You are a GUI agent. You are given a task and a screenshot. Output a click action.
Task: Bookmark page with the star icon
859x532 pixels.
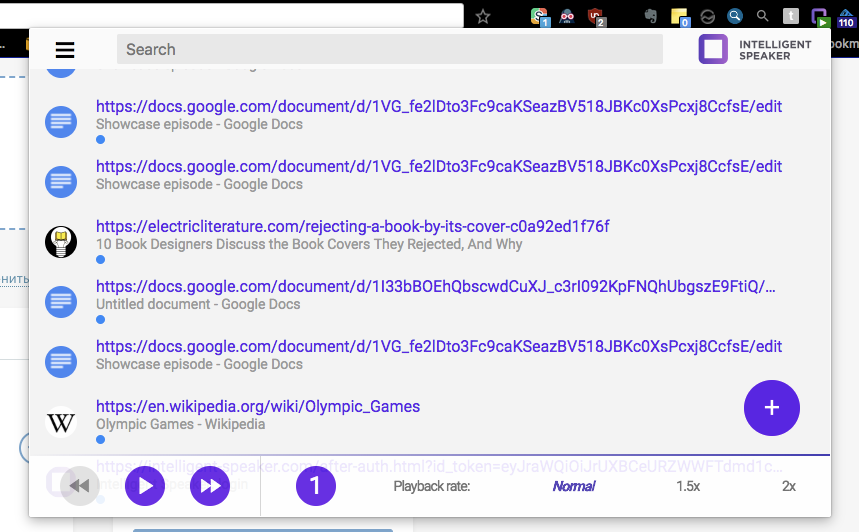pos(483,16)
